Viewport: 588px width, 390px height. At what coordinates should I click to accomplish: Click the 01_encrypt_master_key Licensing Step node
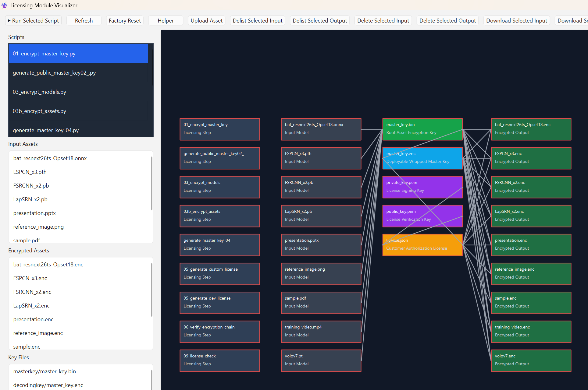(x=220, y=129)
